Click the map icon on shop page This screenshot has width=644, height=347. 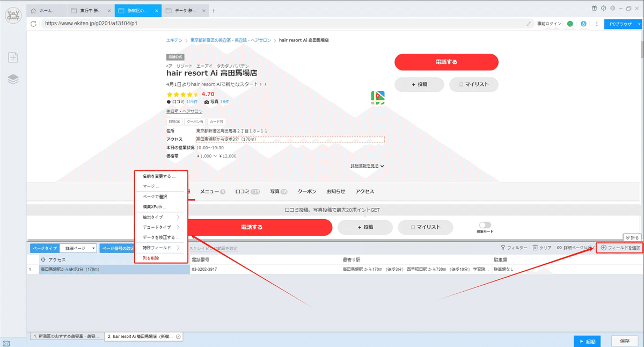click(378, 98)
